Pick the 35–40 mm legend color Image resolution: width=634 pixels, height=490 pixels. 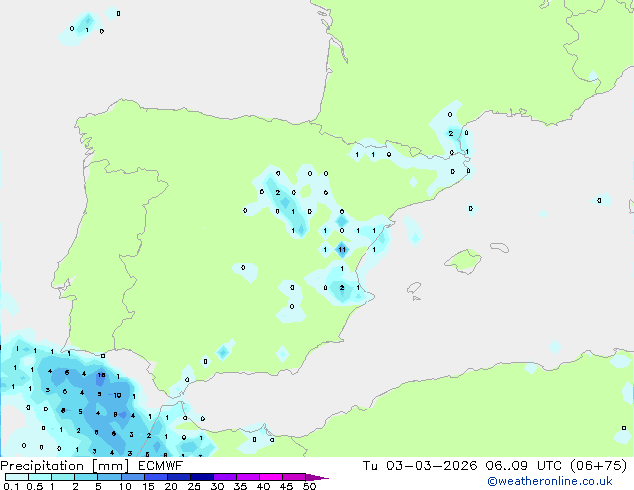[x=247, y=477]
